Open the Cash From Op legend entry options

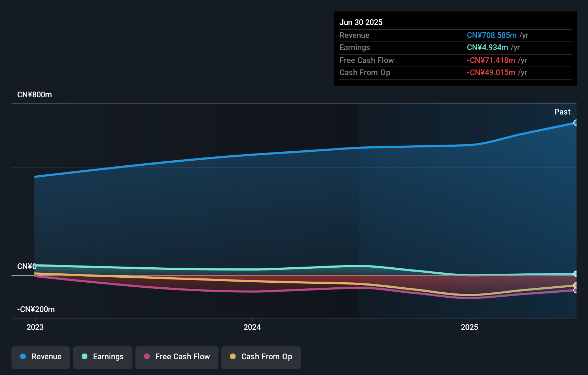[261, 357]
